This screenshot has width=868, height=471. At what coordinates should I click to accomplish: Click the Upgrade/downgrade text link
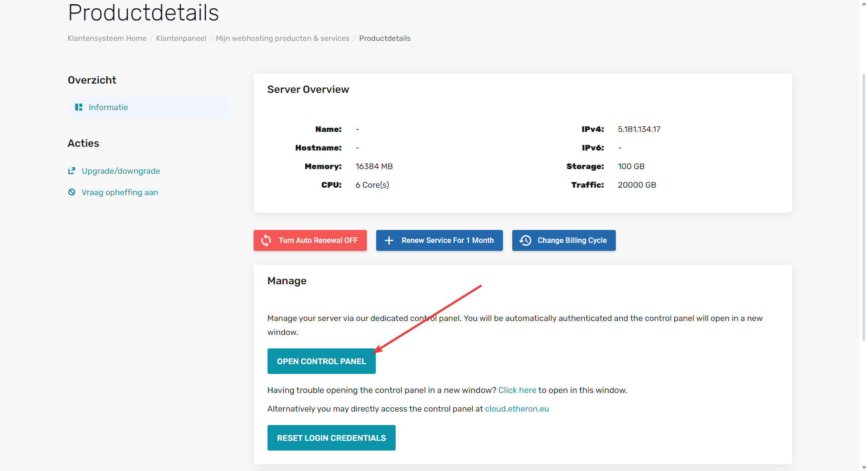tap(121, 171)
